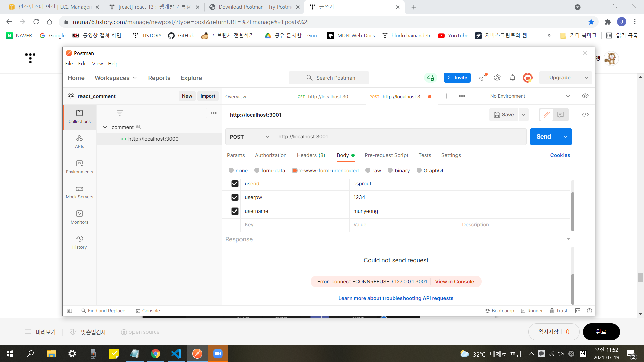Switch to the Headers (8) tab
Screen dimensions: 644x362
click(311, 155)
